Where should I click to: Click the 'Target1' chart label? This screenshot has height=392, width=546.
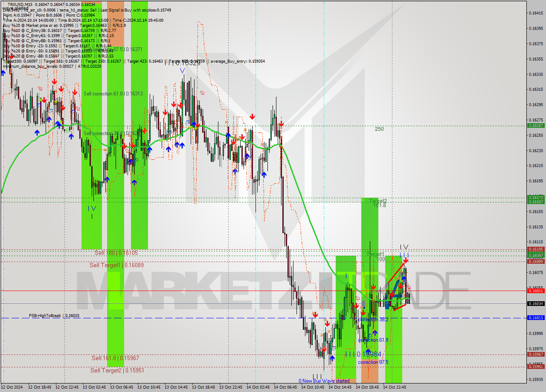tap(375, 254)
